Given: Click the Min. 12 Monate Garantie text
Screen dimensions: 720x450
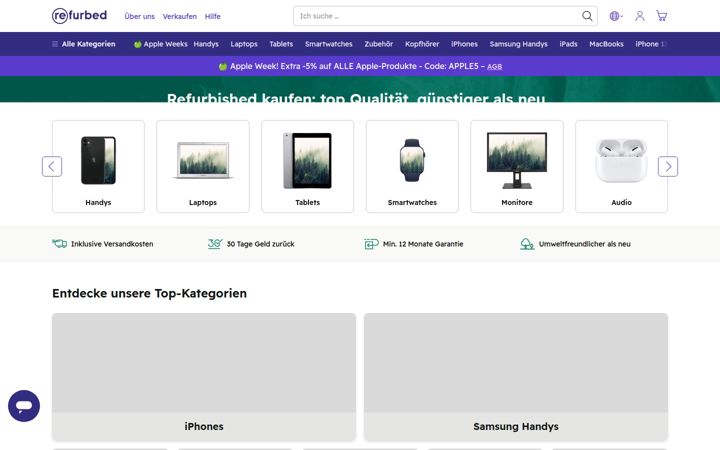Looking at the screenshot, I should [423, 244].
